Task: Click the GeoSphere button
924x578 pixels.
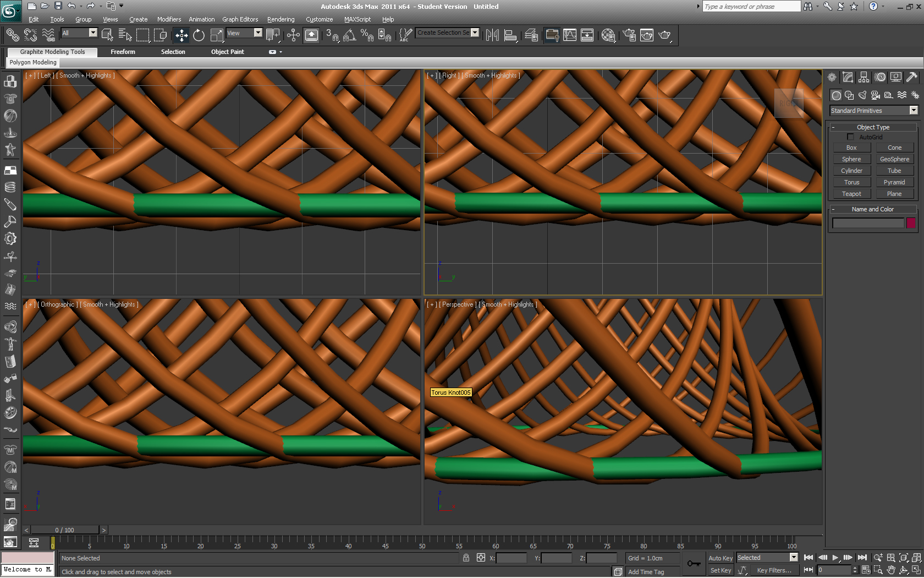Action: [x=894, y=159]
